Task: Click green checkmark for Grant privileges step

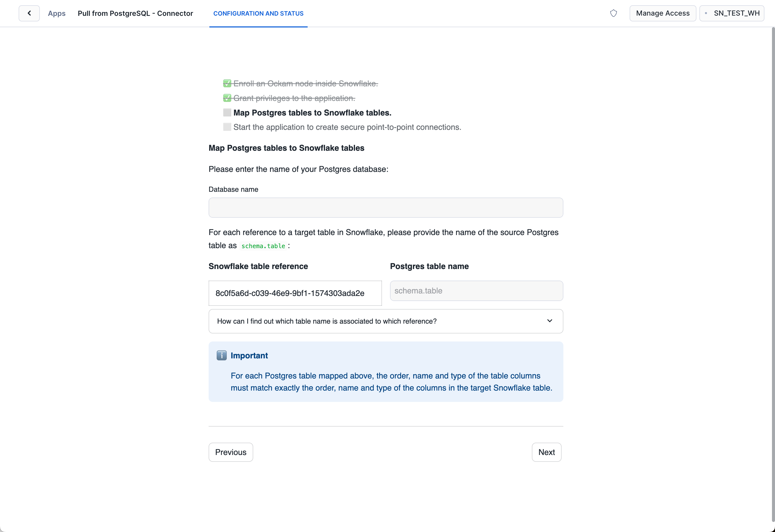Action: 227,98
